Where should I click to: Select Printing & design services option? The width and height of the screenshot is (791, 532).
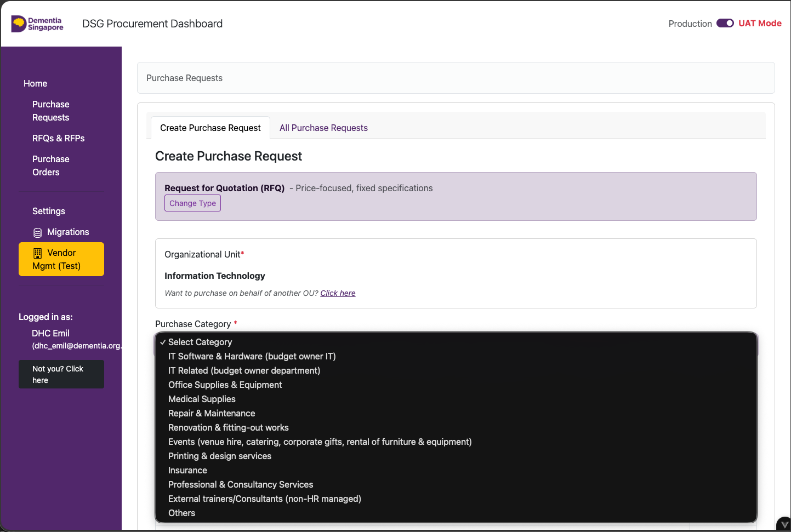tap(456, 456)
